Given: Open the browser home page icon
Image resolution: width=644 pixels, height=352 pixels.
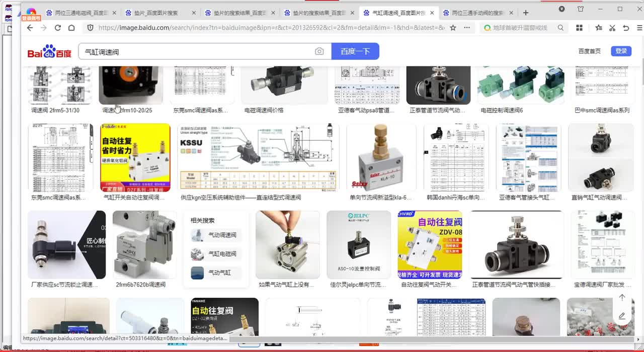Looking at the screenshot, I should point(71,28).
